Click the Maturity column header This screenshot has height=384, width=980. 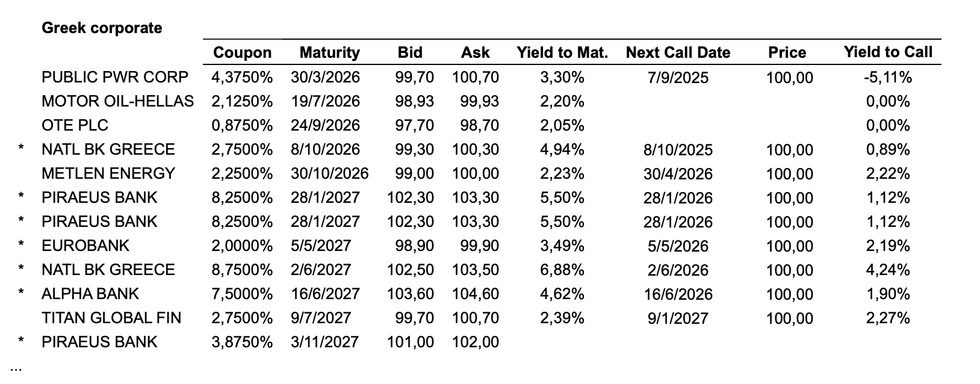tap(329, 53)
